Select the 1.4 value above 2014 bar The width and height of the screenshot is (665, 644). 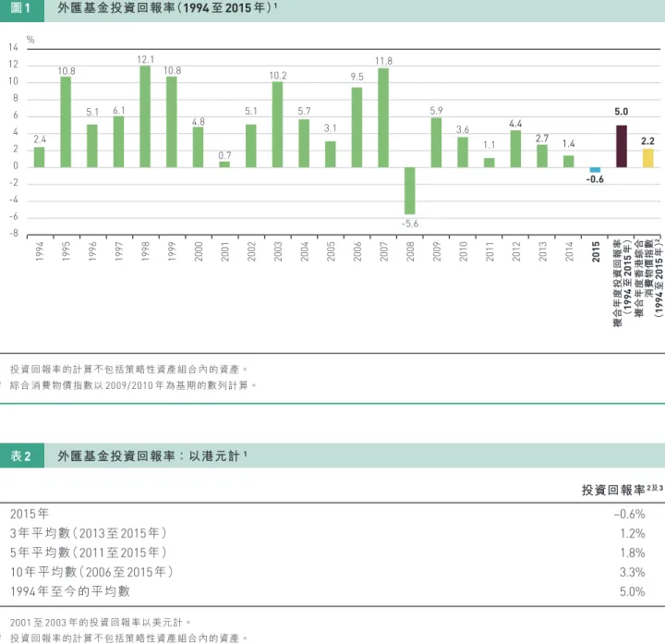coord(569,144)
